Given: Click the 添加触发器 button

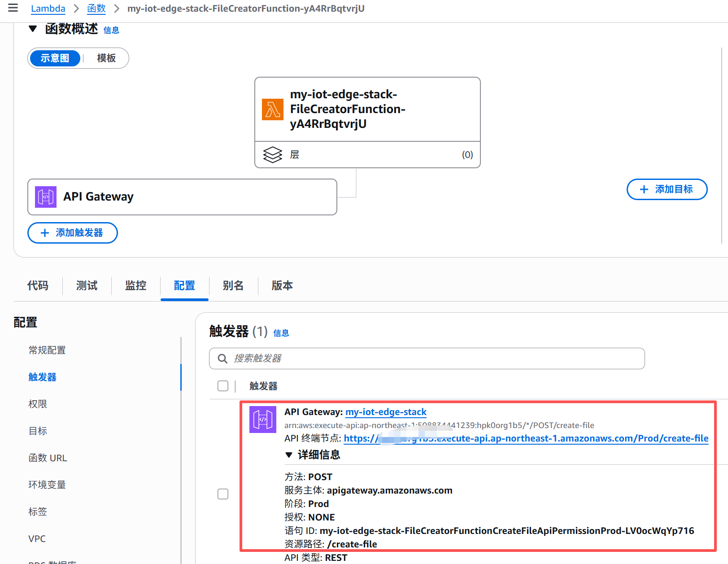Looking at the screenshot, I should pyautogui.click(x=73, y=233).
